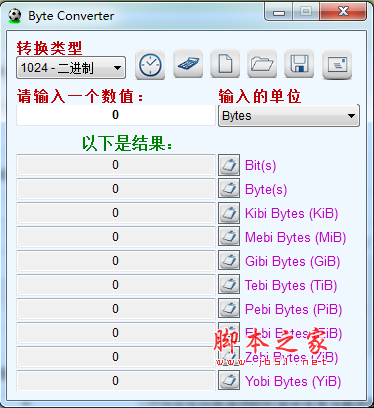Copy the Pebi Bytes (PiB) result
Screen dimensions: 374x408
click(x=229, y=309)
